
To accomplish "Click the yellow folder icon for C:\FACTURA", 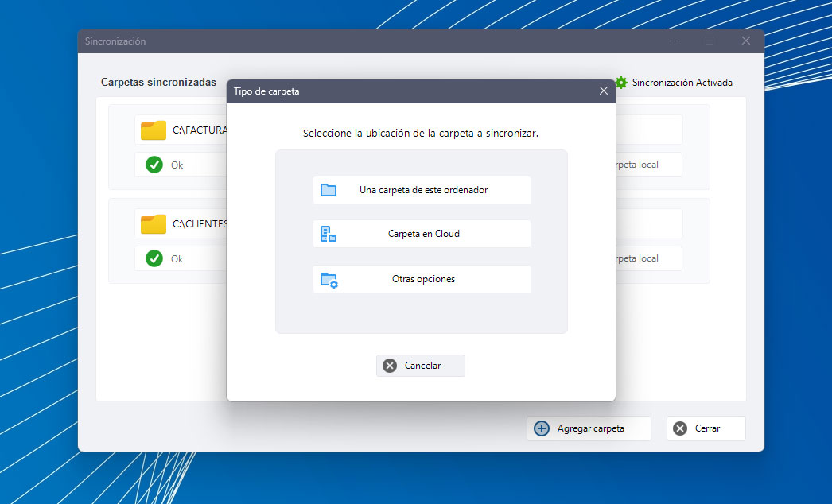I will pyautogui.click(x=154, y=130).
